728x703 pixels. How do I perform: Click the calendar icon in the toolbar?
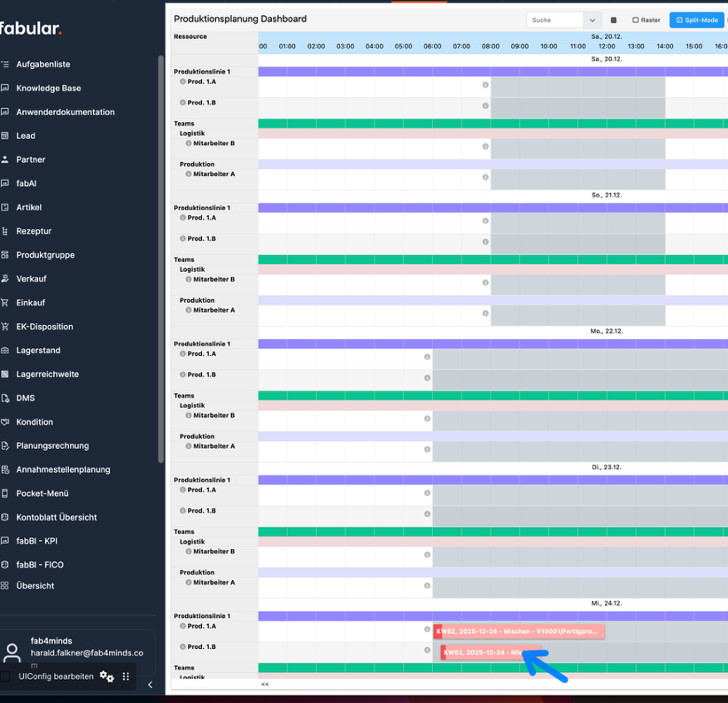[x=614, y=19]
